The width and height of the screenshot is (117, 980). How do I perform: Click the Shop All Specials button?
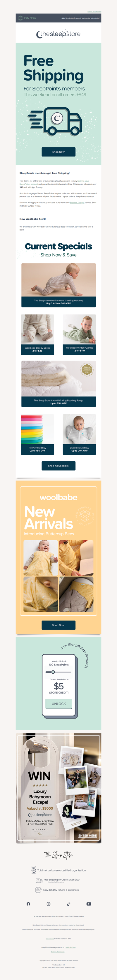[58, 466]
